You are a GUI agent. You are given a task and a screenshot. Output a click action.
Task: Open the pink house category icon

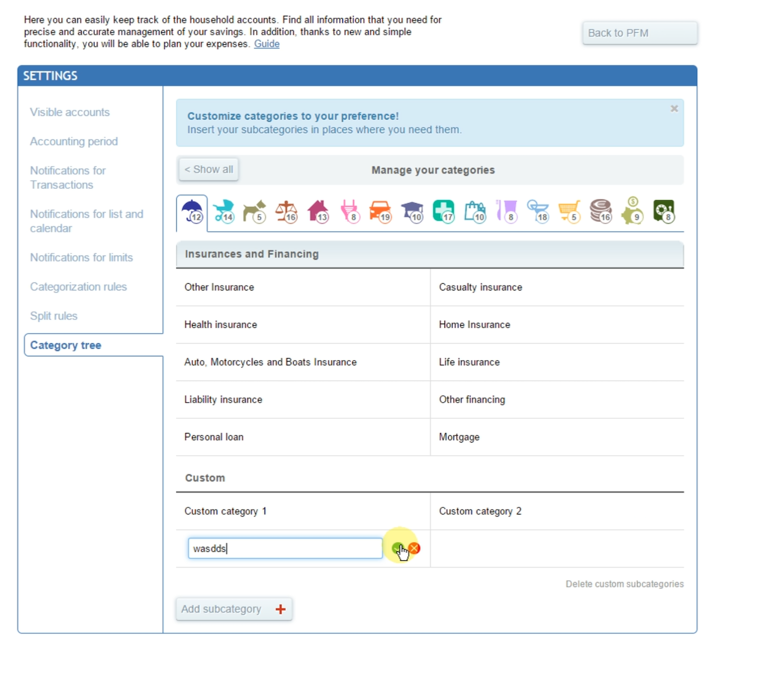pos(318,211)
